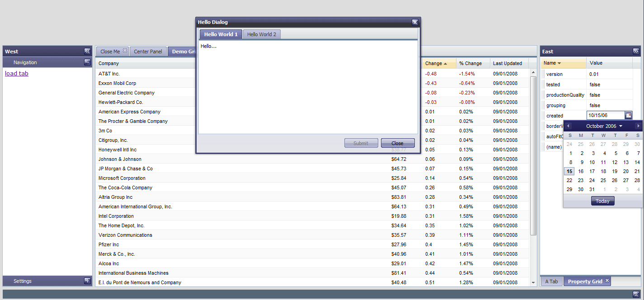Open the Hello World 2 tab
The image size is (644, 300).
[261, 34]
